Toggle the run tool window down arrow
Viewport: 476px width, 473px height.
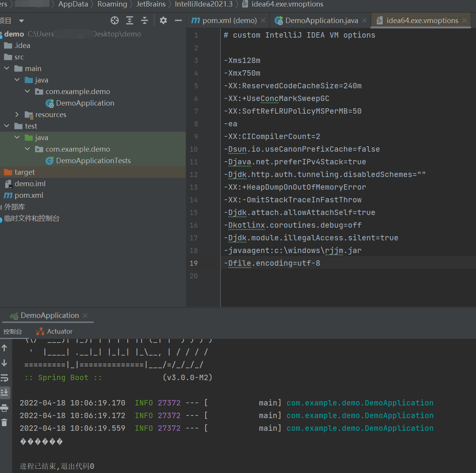click(5, 363)
